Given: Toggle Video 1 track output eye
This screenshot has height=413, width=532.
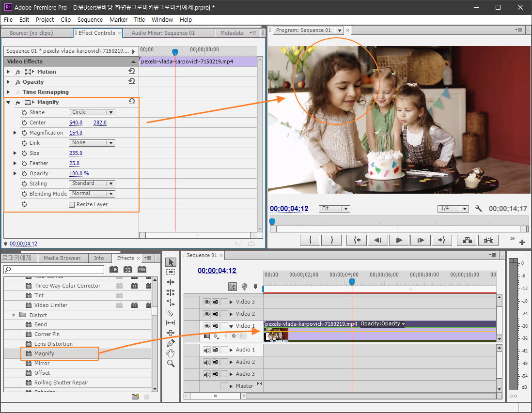Looking at the screenshot, I should point(206,326).
